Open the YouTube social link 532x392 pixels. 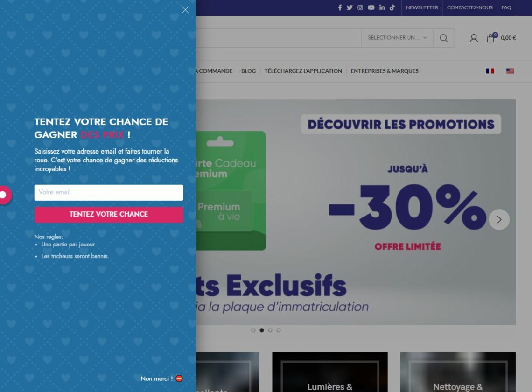tap(371, 7)
